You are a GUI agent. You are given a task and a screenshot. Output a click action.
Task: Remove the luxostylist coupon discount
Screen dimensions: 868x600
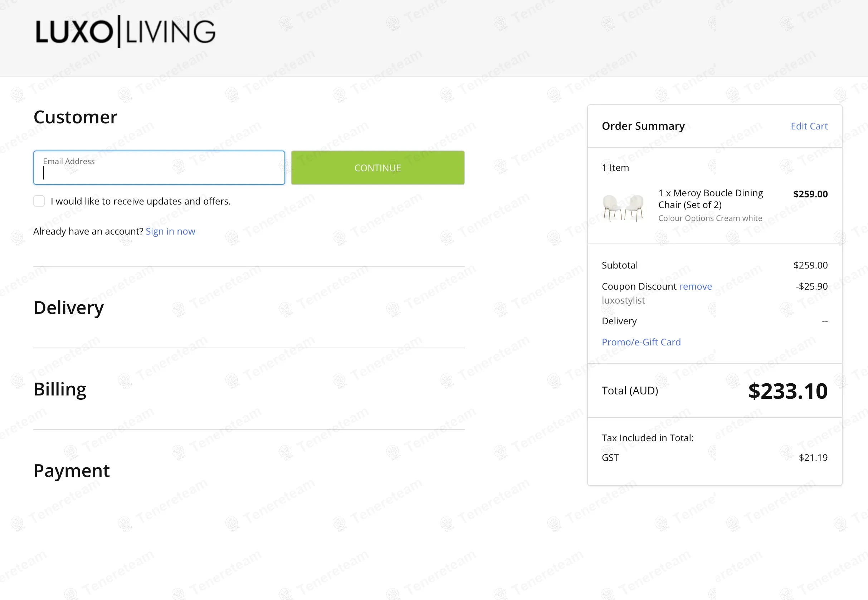pos(696,286)
